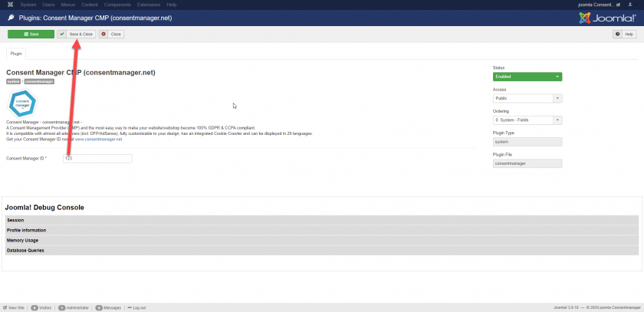The image size is (644, 312).
Task: Expand the Session debug section
Action: click(322, 221)
